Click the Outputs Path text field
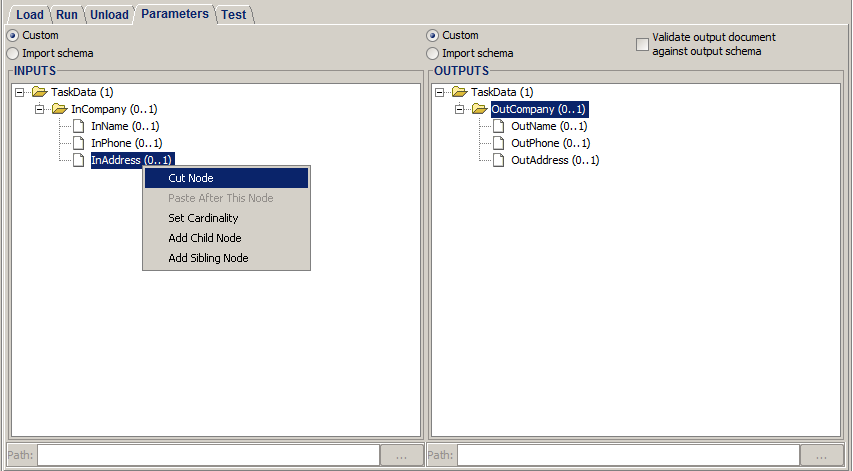 (x=628, y=455)
